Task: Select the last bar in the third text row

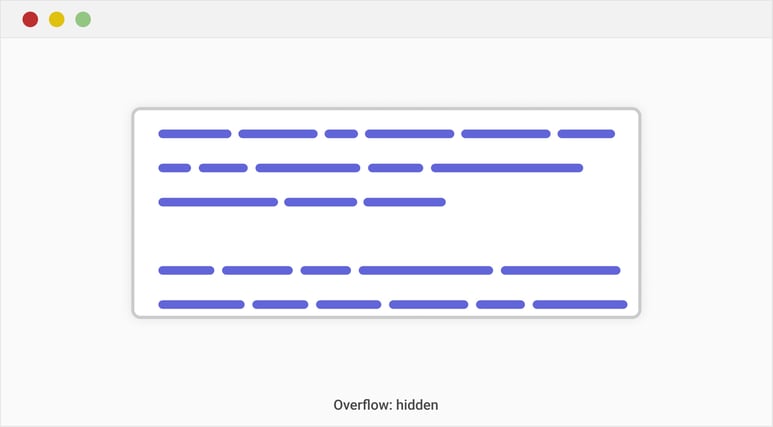Action: click(404, 202)
